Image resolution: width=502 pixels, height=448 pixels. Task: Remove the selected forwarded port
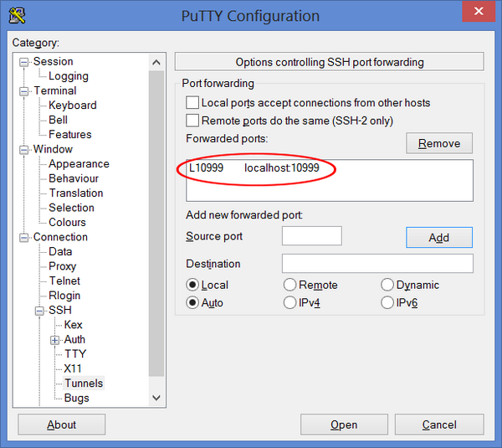click(439, 143)
